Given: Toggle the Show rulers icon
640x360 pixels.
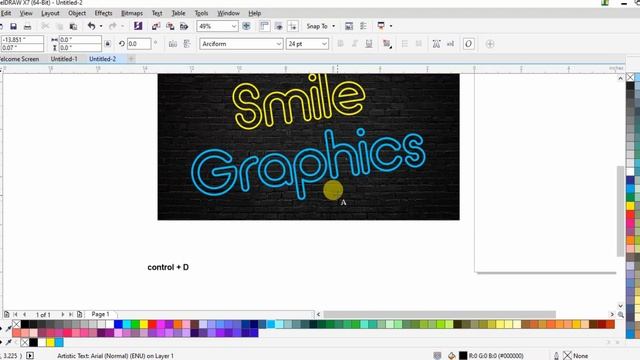Looking at the screenshot, I should pyautogui.click(x=264, y=26).
